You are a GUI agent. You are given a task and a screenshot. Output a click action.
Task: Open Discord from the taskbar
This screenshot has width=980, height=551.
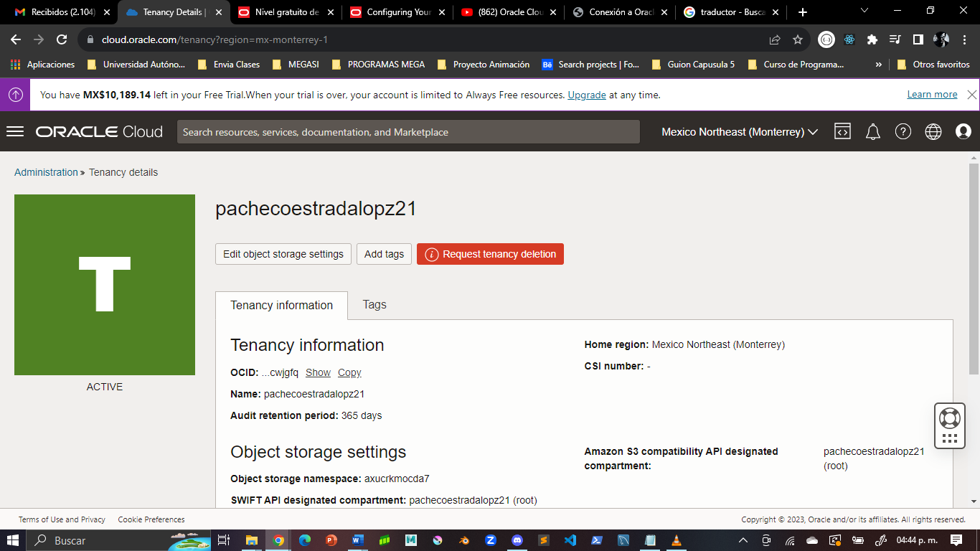point(517,540)
